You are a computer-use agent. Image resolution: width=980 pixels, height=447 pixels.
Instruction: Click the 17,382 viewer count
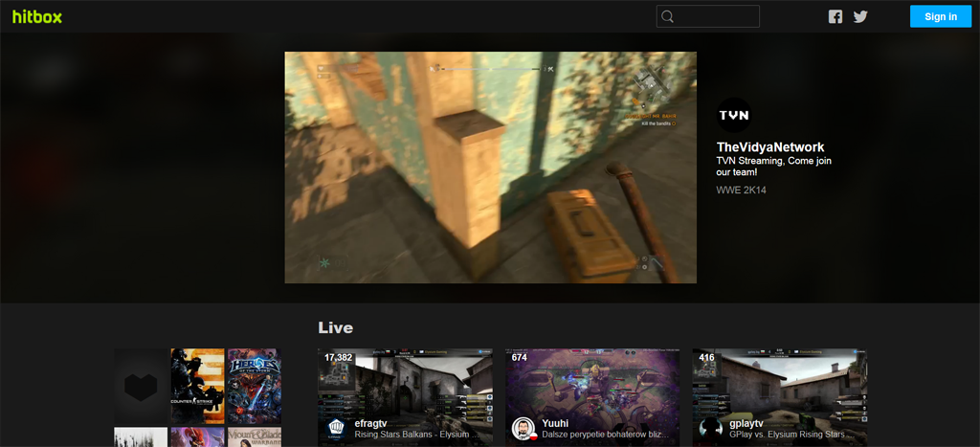[338, 358]
